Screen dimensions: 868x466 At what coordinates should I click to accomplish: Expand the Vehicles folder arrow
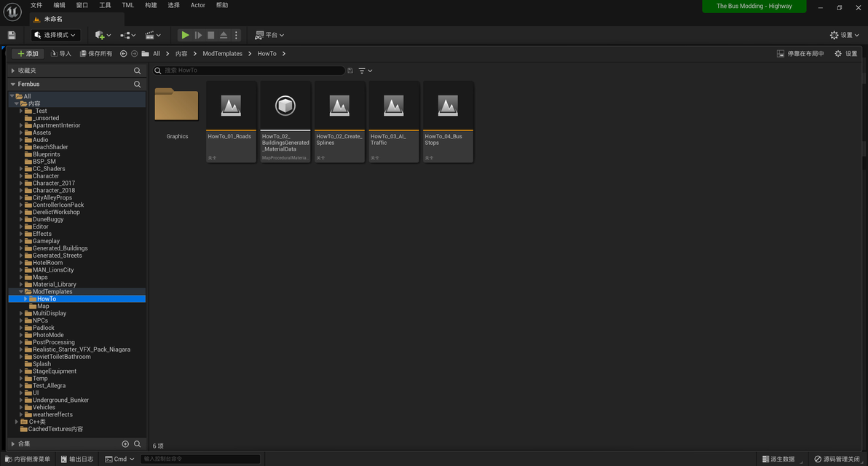click(21, 407)
